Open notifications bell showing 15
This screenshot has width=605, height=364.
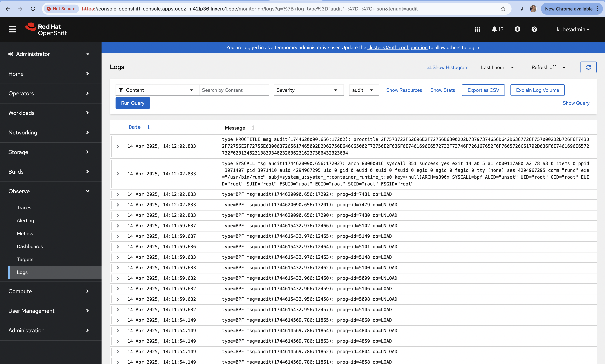click(x=498, y=29)
